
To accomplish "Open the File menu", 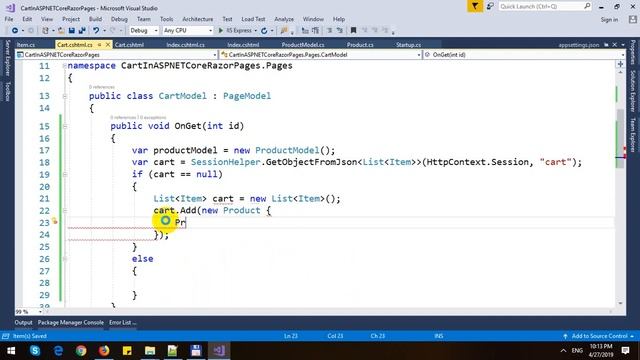I will pyautogui.click(x=9, y=19).
